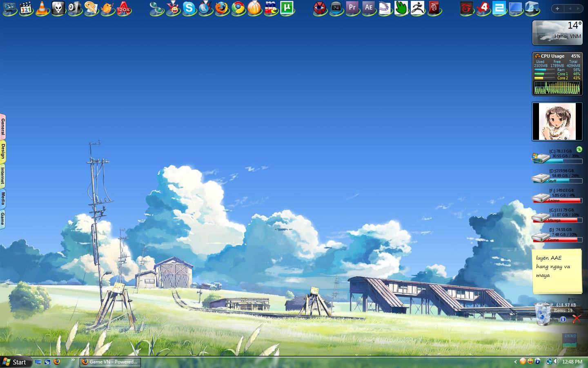
Task: Open the blue number 2 game icon
Action: point(499,8)
